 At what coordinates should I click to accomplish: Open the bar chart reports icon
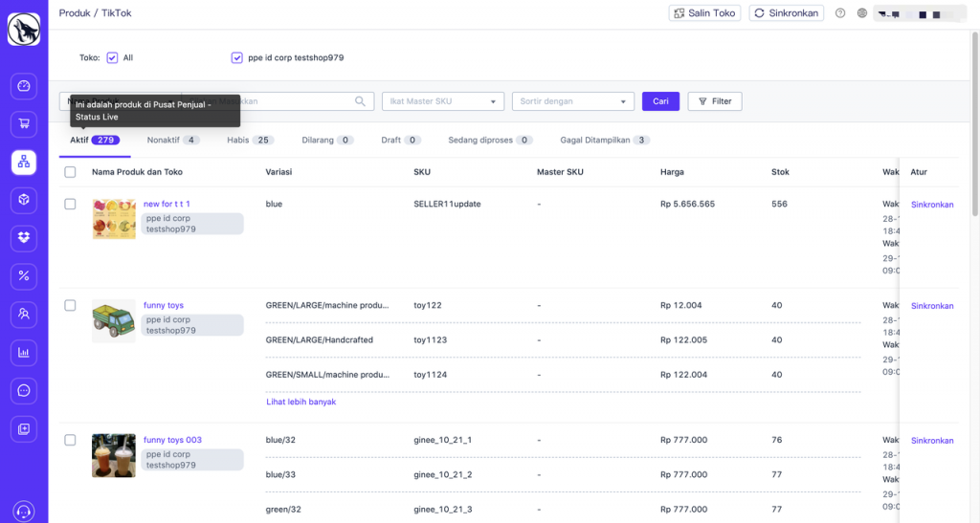[x=24, y=353]
